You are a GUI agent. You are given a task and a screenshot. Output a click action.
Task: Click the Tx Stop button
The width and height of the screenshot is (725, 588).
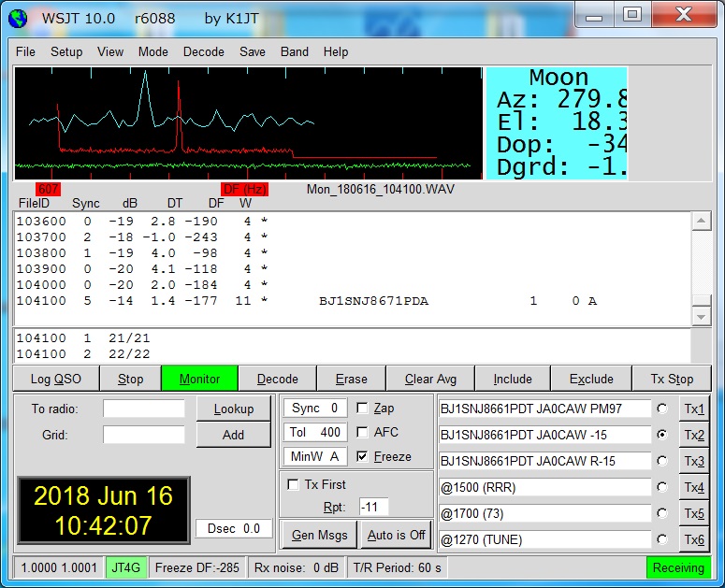pyautogui.click(x=672, y=379)
